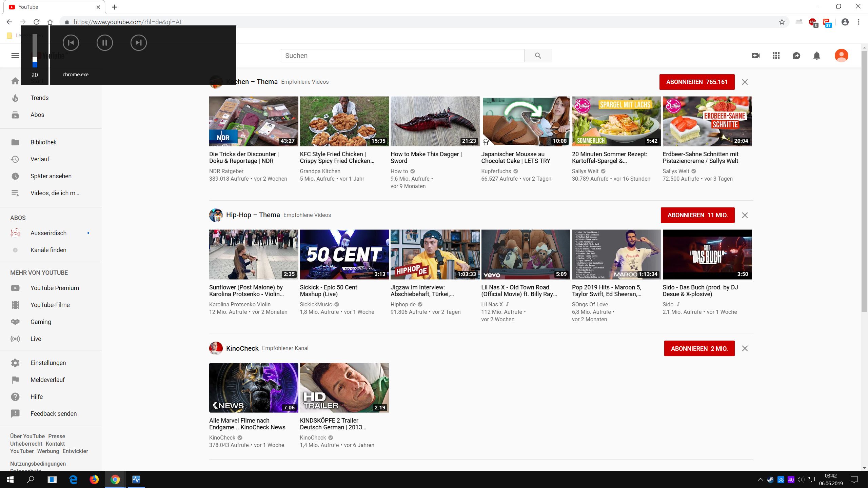Open the Trends sidebar item

[39, 98]
